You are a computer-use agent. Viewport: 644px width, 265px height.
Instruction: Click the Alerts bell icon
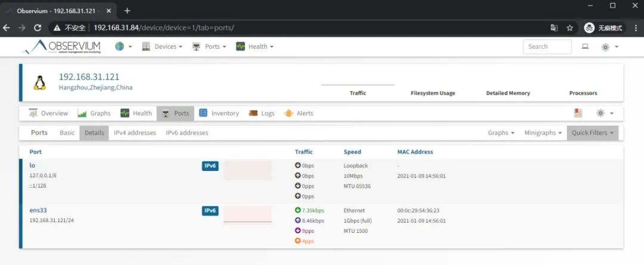pos(289,113)
